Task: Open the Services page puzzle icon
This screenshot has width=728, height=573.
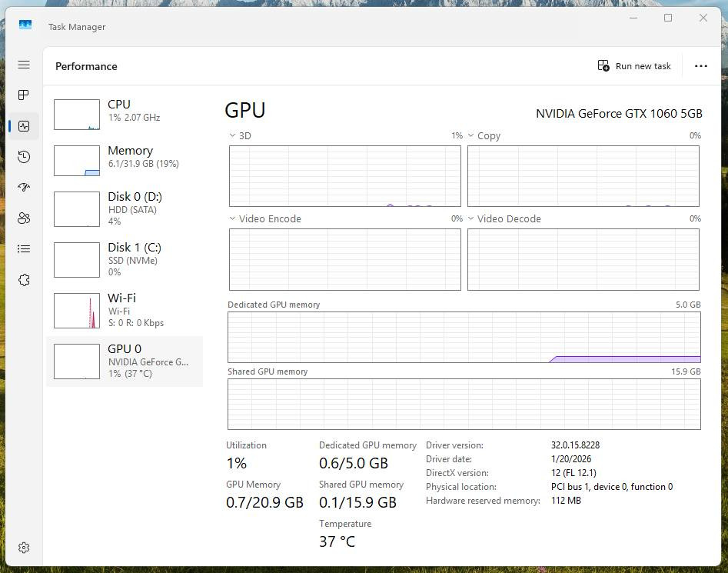Action: 24,280
